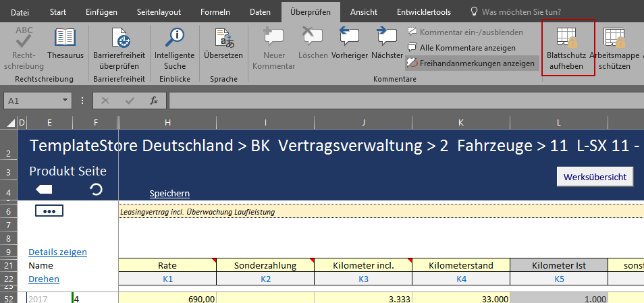Switch to the Seitenlayout tab
Image resolution: width=644 pixels, height=303 pixels.
pos(159,12)
